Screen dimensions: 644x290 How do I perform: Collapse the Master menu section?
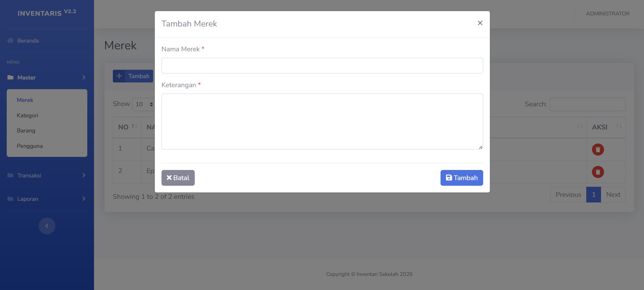tap(84, 77)
